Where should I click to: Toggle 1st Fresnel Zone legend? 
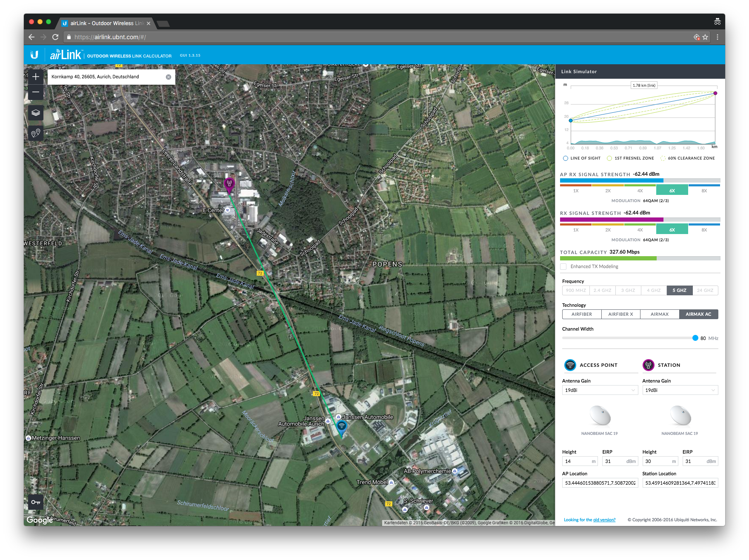[609, 158]
